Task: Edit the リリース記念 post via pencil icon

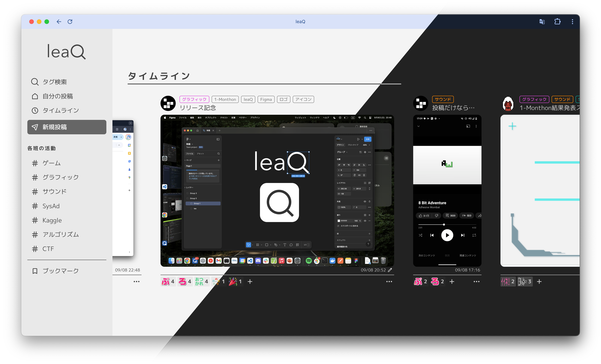Action: pyautogui.click(x=390, y=270)
